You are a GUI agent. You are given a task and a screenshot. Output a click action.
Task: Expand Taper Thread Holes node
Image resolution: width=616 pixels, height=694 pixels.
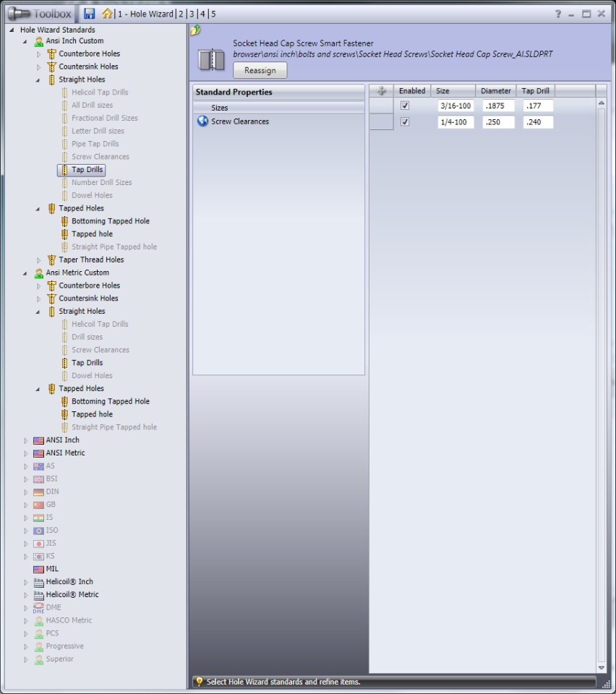click(x=38, y=260)
